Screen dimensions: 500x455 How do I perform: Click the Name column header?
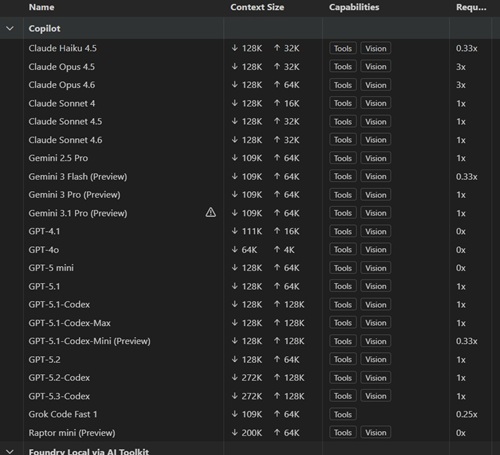point(41,7)
